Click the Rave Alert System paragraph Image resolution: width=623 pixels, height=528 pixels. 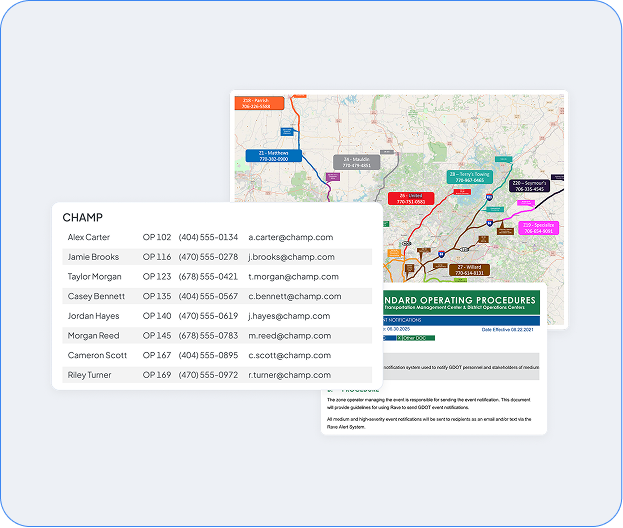point(429,423)
